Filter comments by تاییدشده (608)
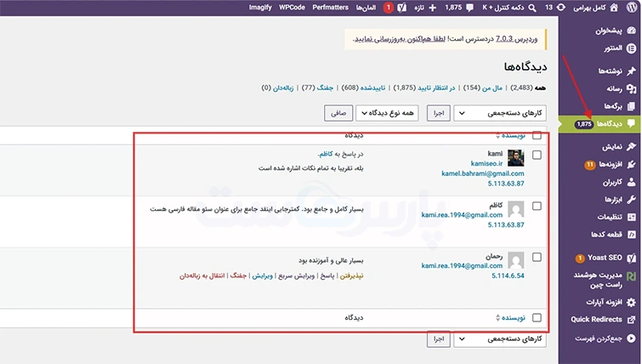The height and width of the screenshot is (364, 642). (x=364, y=88)
